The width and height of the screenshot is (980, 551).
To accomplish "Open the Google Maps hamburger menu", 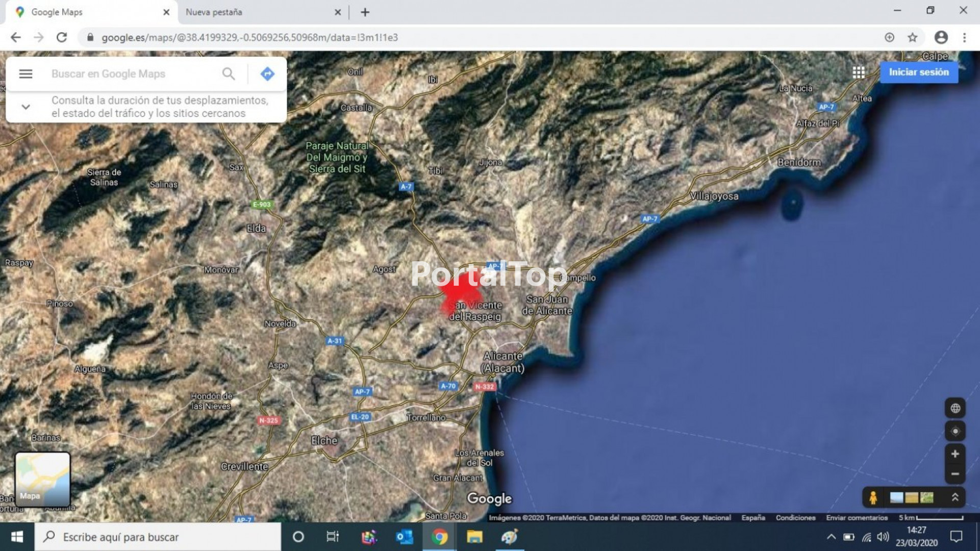I will 26,74.
